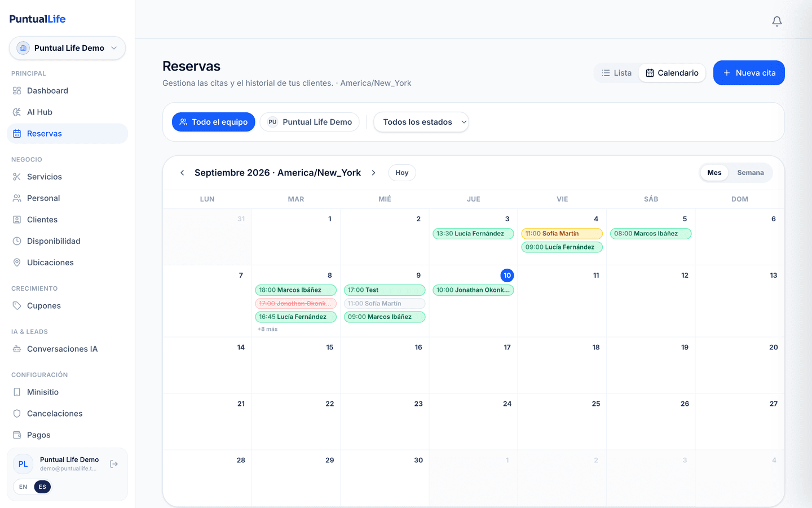This screenshot has width=812, height=508.
Task: Click the Conversaciones IA robot icon
Action: [17, 349]
